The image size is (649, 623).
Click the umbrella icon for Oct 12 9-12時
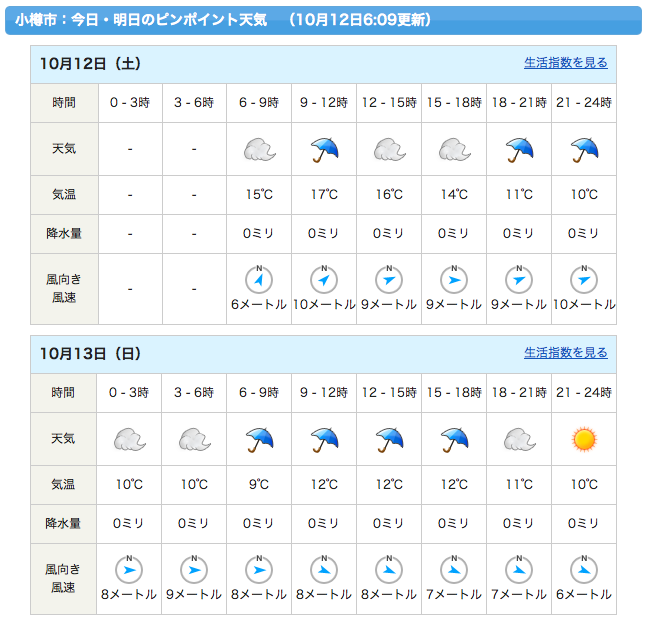point(324,149)
